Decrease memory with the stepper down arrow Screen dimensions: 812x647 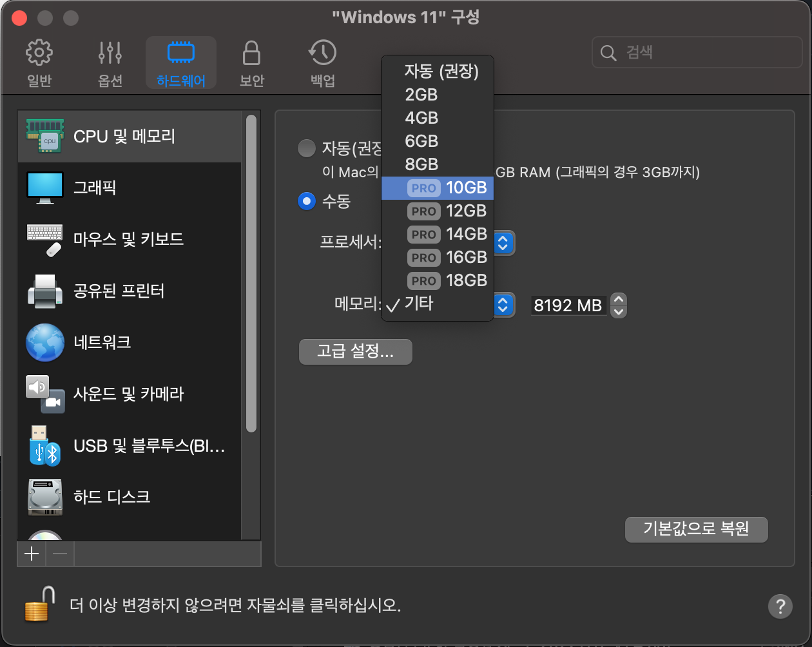(619, 311)
